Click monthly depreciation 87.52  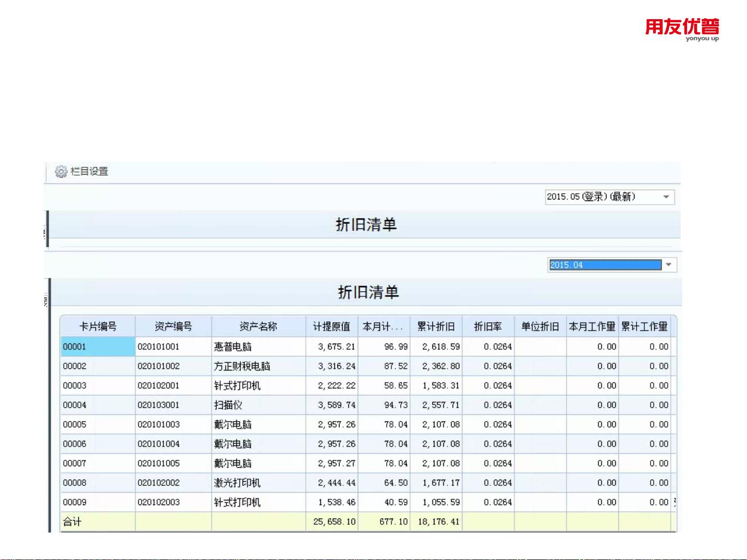(x=396, y=366)
